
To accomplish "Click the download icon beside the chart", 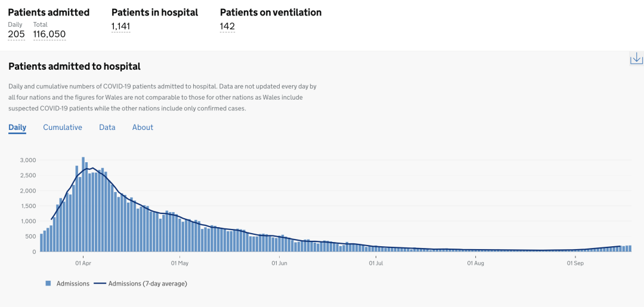I will (x=636, y=58).
